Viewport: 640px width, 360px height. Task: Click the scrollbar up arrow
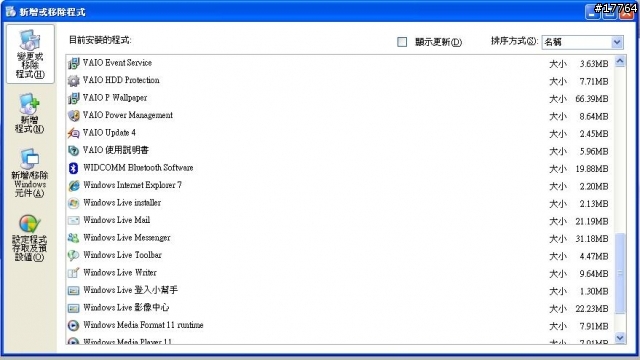(x=620, y=62)
